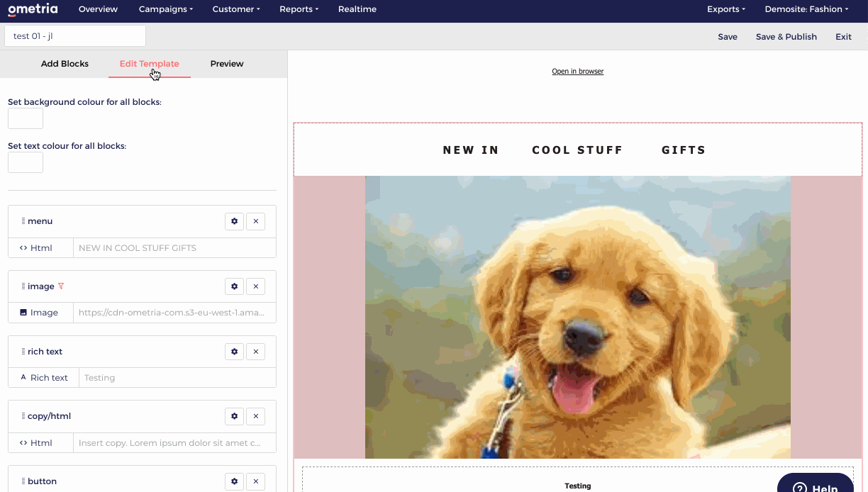Open settings gear for rich text block
868x492 pixels.
pos(234,352)
